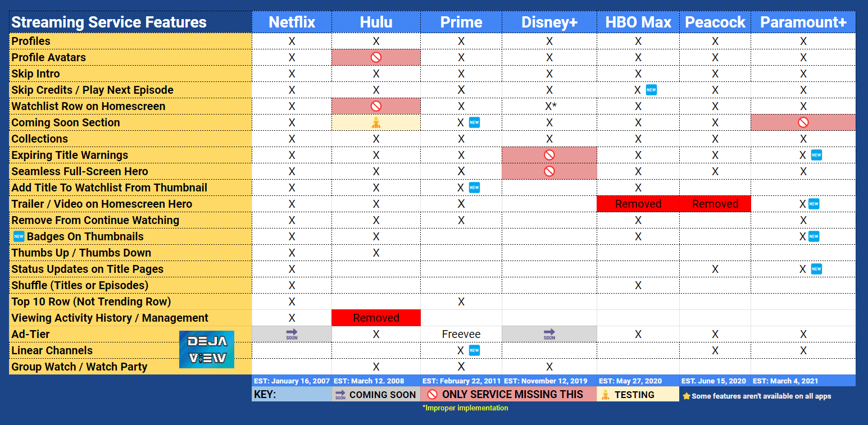Click the testing icon in Hulu's Coming Soon Section cell
Screen dimensions: 868x425
click(376, 122)
